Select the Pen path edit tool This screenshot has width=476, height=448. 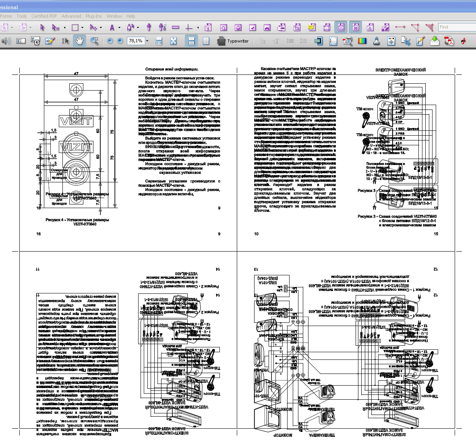(x=130, y=28)
